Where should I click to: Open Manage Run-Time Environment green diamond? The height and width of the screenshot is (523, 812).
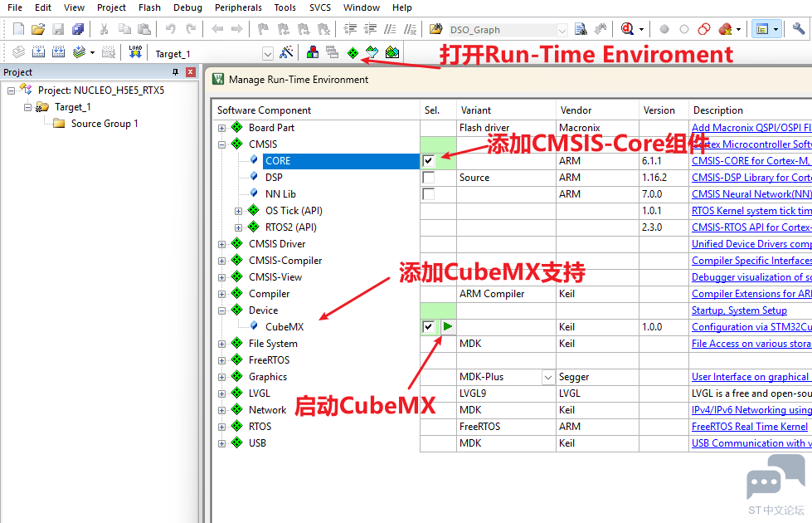coord(353,53)
